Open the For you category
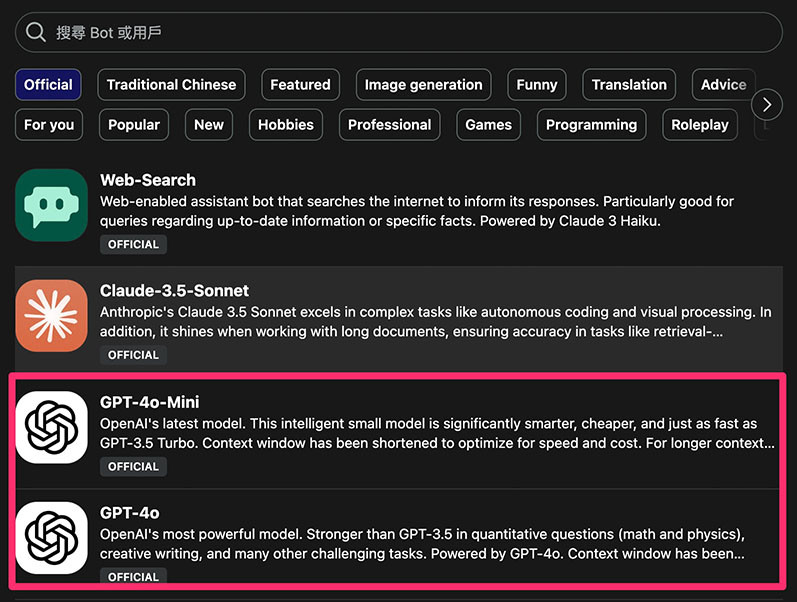 pyautogui.click(x=49, y=125)
